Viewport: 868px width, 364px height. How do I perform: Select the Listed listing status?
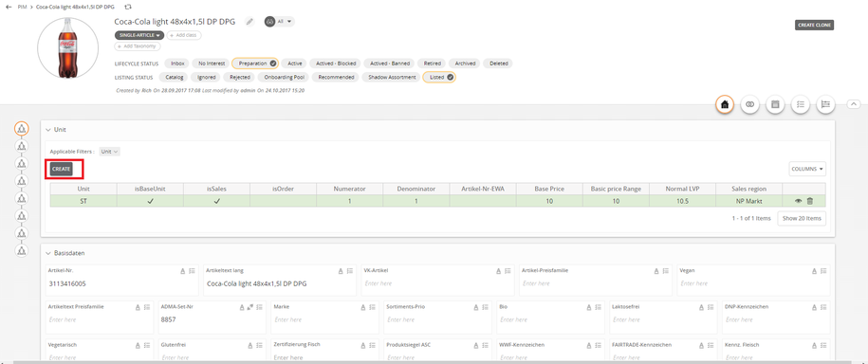click(x=439, y=78)
